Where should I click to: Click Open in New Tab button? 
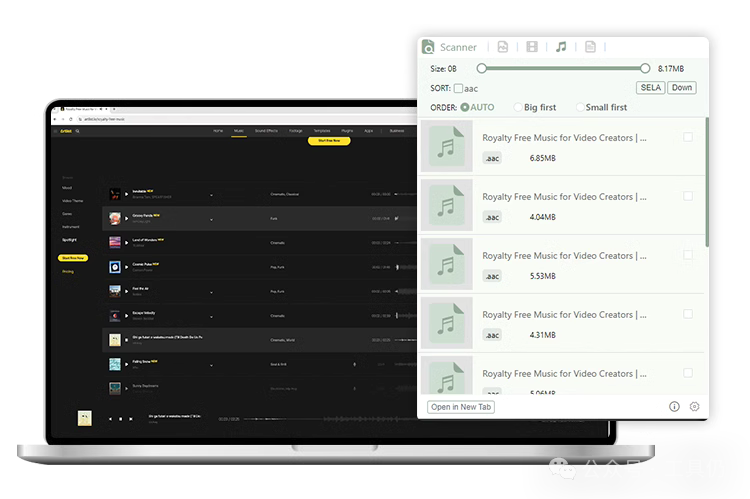pyautogui.click(x=461, y=407)
